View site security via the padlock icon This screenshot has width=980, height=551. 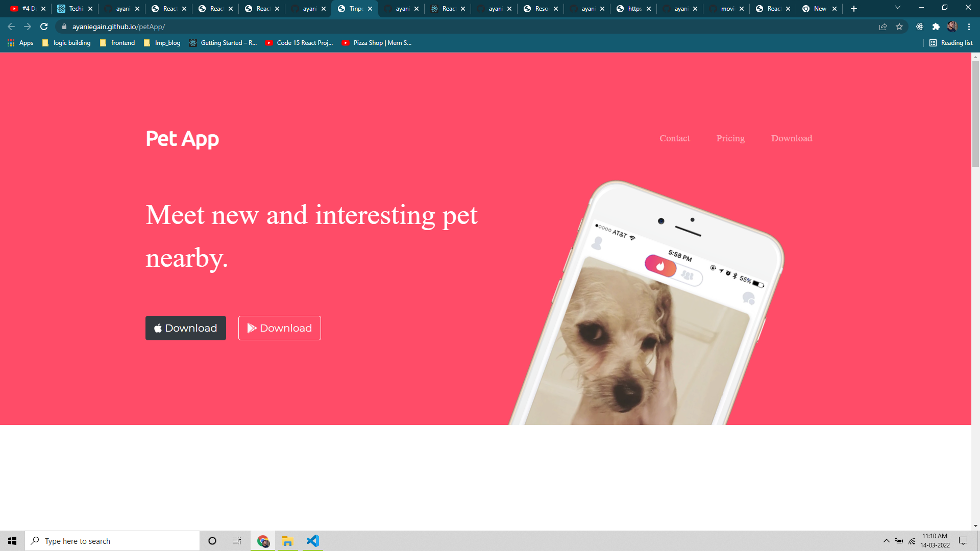(64, 27)
